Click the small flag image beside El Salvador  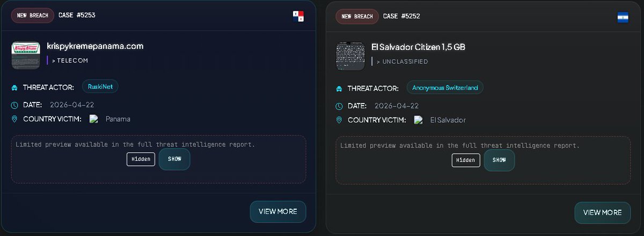click(419, 120)
